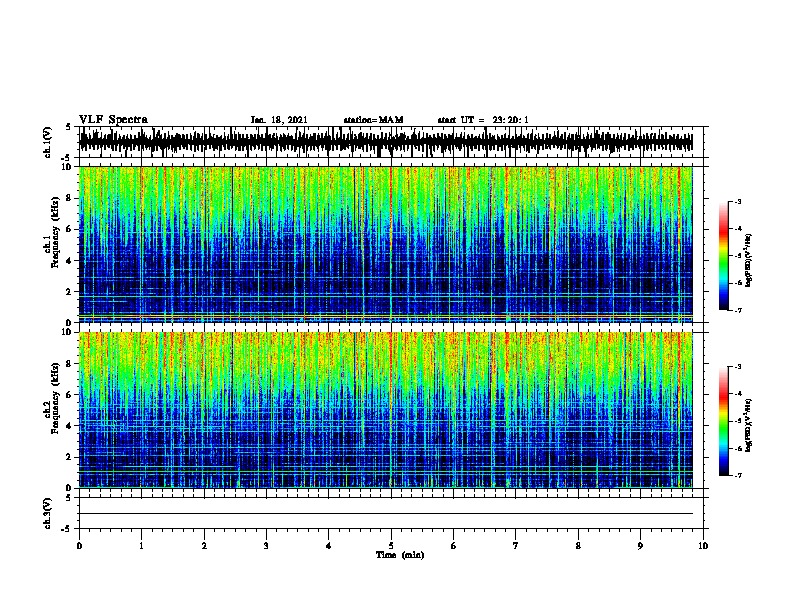The width and height of the screenshot is (792, 612).
Task: Click the ch.2 spectrogram color bar
Action: coord(724,421)
